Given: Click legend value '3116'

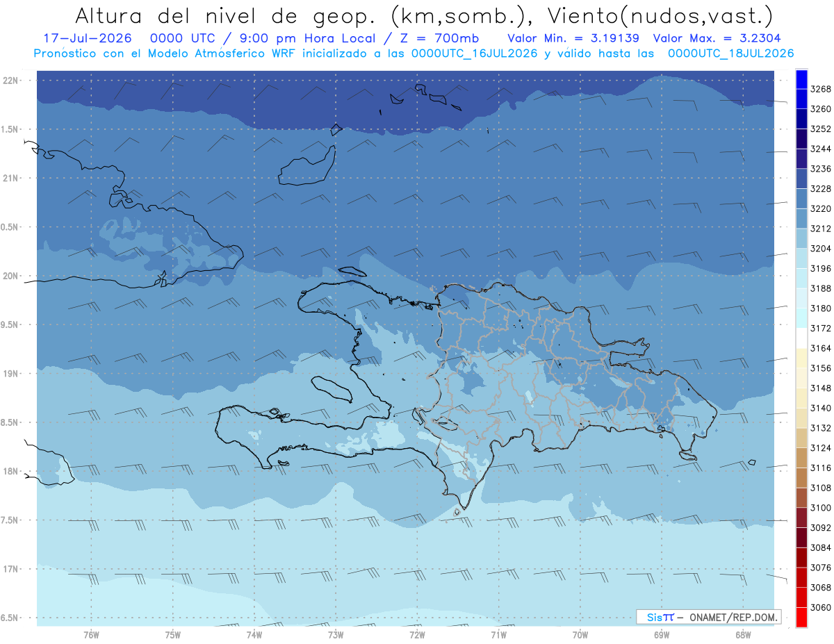Looking at the screenshot, I should pos(821,468).
